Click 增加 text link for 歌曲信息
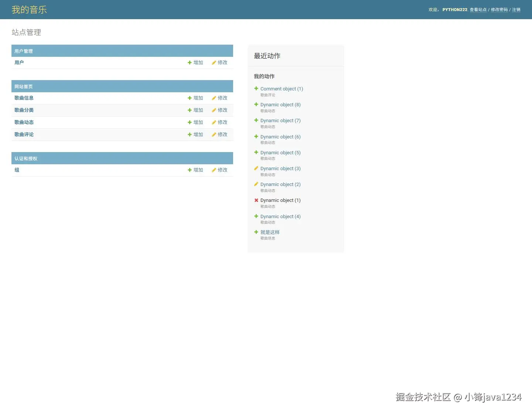 point(198,98)
